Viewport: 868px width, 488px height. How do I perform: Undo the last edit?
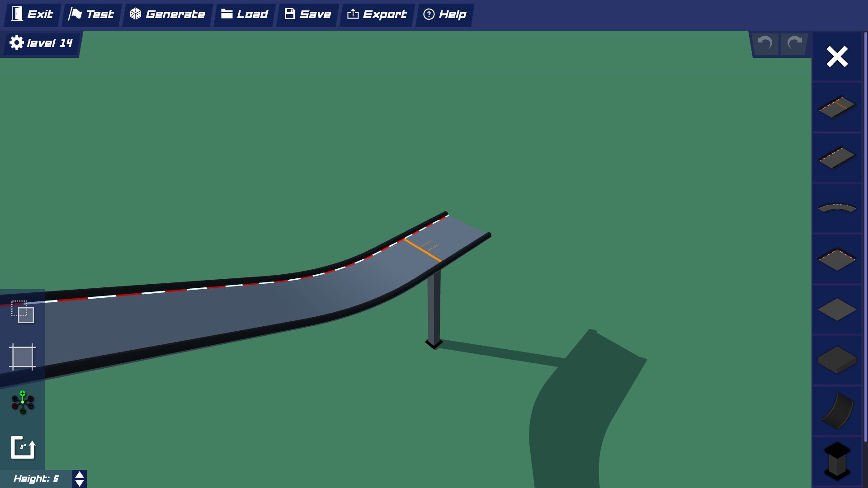tap(764, 43)
